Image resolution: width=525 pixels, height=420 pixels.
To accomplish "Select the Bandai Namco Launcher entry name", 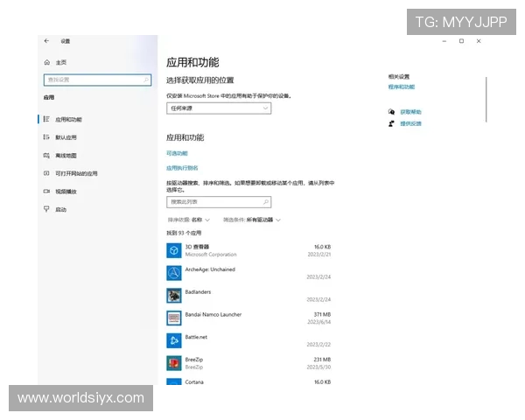I will click(x=213, y=314).
